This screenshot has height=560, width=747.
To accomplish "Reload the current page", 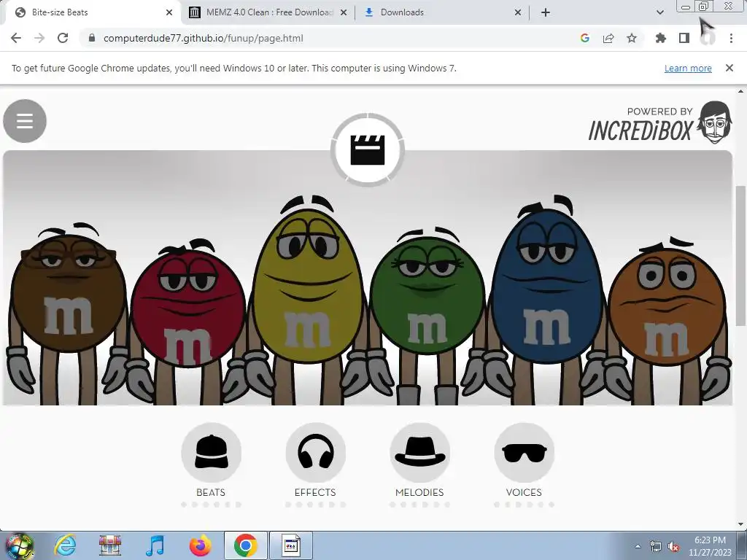I will tap(63, 38).
